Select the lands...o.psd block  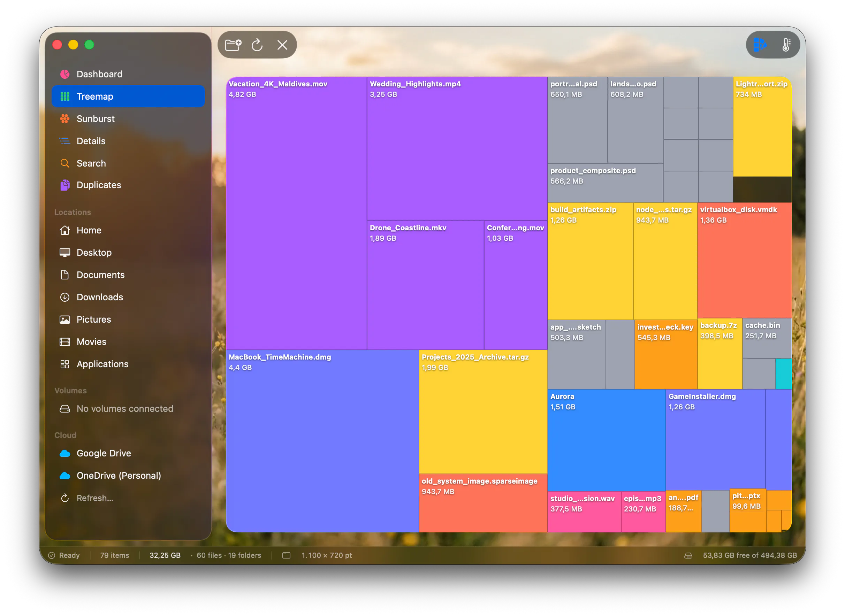[636, 120]
